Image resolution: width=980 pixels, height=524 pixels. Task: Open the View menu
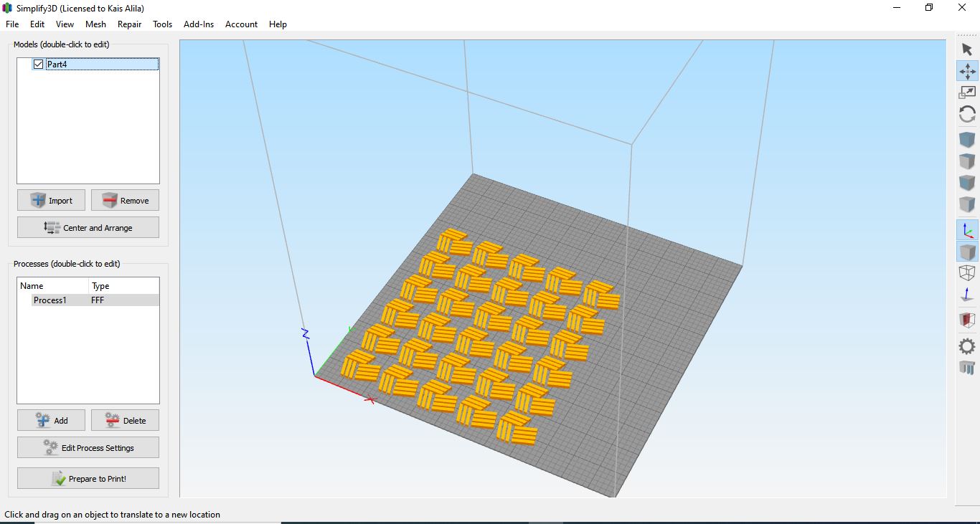tap(65, 24)
